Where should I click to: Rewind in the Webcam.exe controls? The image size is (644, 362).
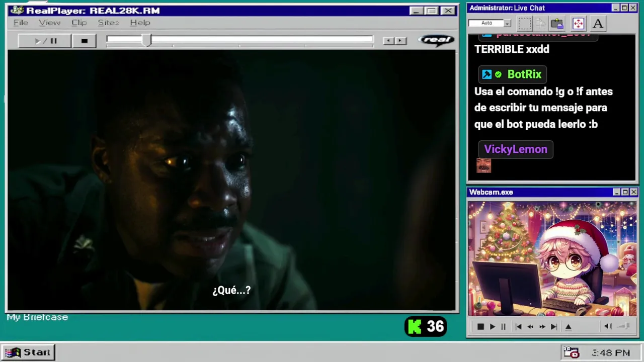(530, 327)
